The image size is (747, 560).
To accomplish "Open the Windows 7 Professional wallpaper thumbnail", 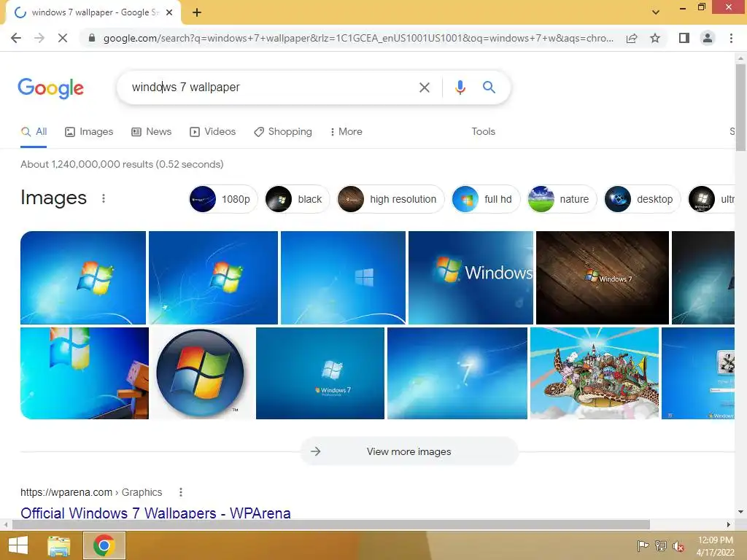I will click(320, 373).
